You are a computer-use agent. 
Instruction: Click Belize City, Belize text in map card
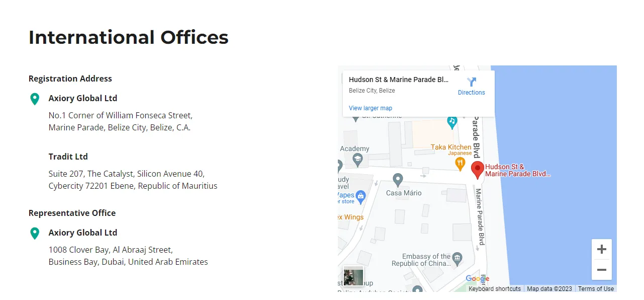372,91
